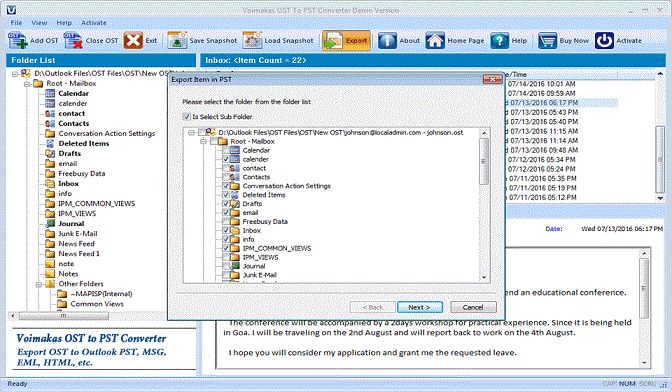Image resolution: width=672 pixels, height=392 pixels.
Task: Click the Buy Now cart icon
Action: [547, 41]
